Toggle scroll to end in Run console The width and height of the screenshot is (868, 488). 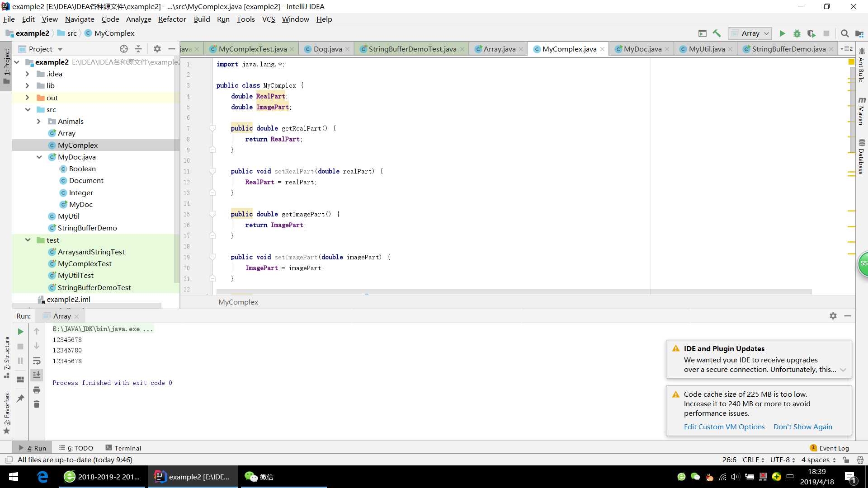pos(37,375)
